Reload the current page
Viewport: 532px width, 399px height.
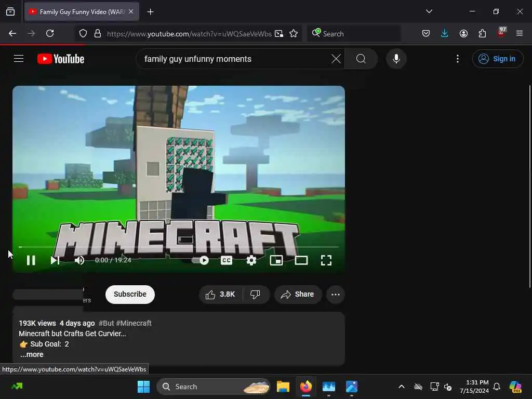tap(50, 33)
